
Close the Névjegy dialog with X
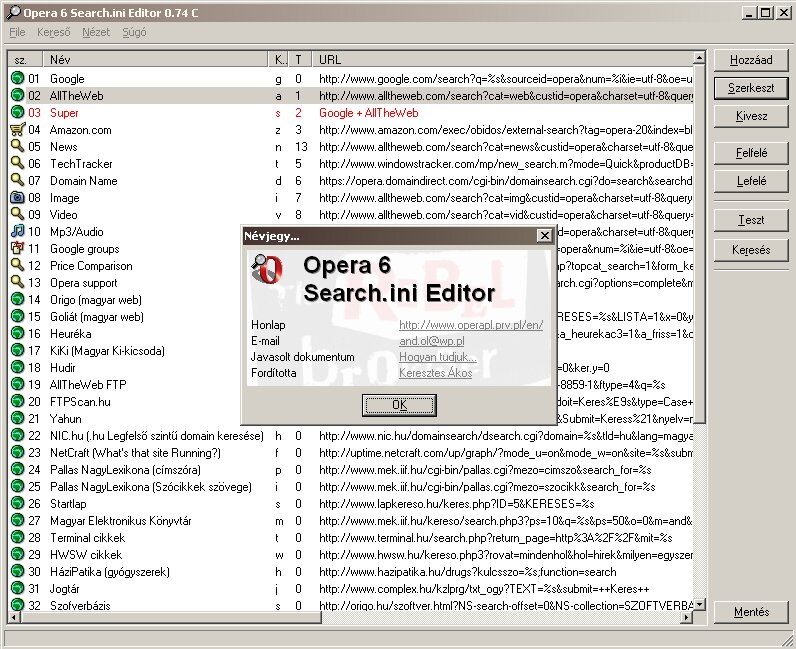point(544,236)
